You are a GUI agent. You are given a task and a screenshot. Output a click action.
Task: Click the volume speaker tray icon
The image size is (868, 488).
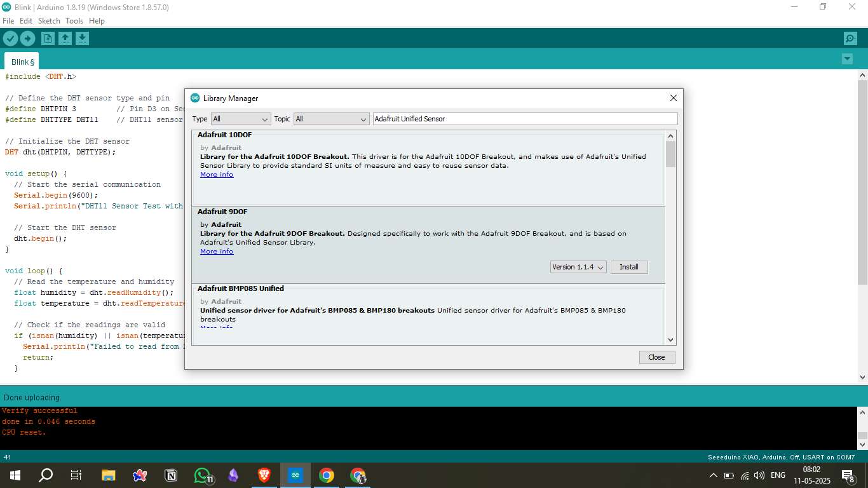tap(759, 475)
